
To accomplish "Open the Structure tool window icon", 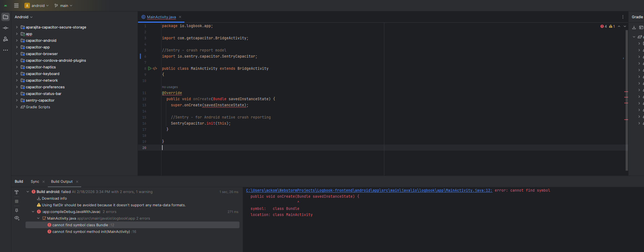I will click(x=6, y=39).
